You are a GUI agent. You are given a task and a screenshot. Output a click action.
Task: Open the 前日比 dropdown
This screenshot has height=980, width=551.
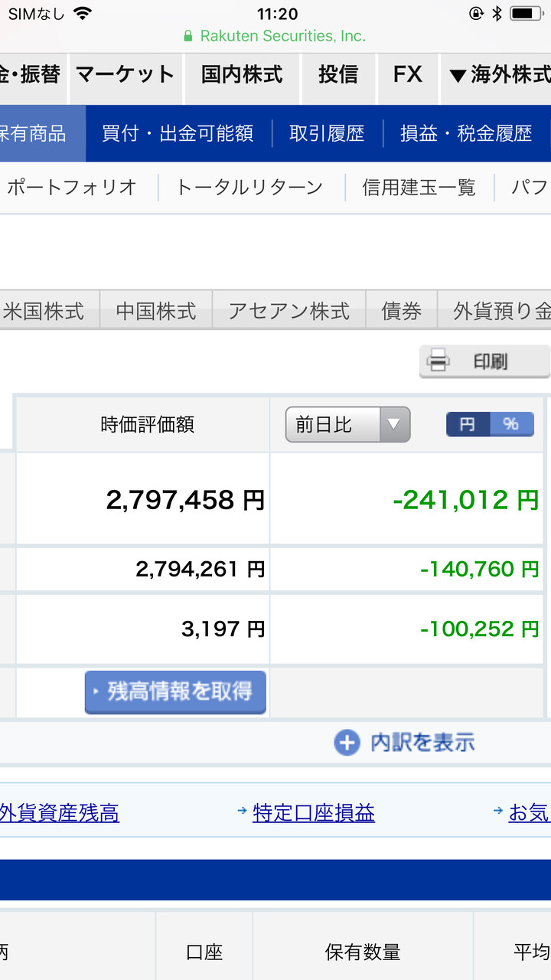click(x=347, y=424)
